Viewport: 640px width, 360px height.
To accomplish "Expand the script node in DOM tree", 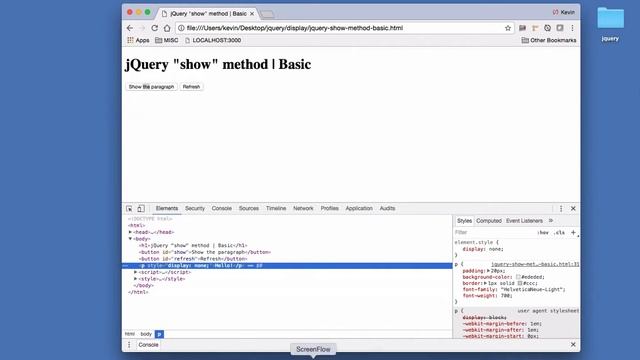I will tap(136, 272).
